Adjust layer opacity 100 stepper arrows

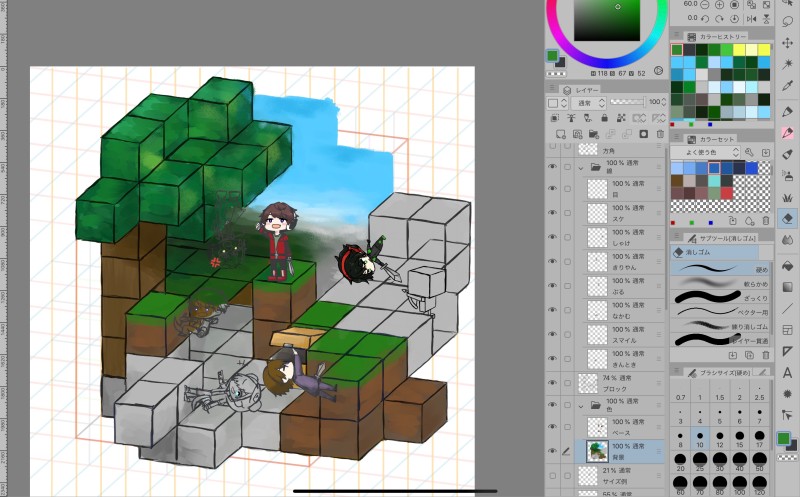point(664,102)
